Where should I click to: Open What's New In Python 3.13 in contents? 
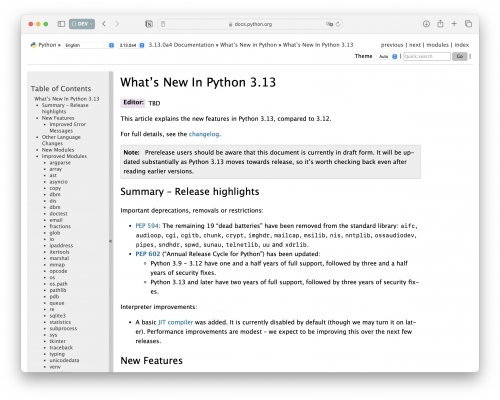click(67, 99)
